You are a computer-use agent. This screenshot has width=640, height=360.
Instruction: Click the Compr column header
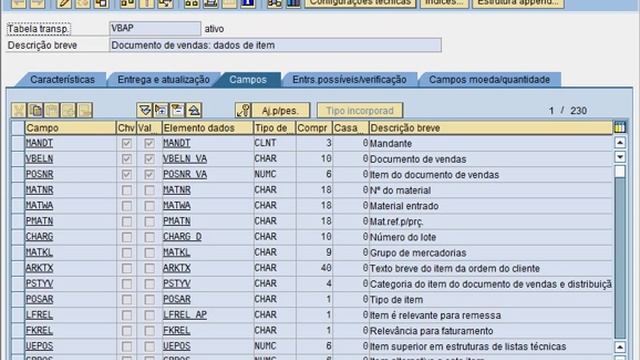coord(314,128)
